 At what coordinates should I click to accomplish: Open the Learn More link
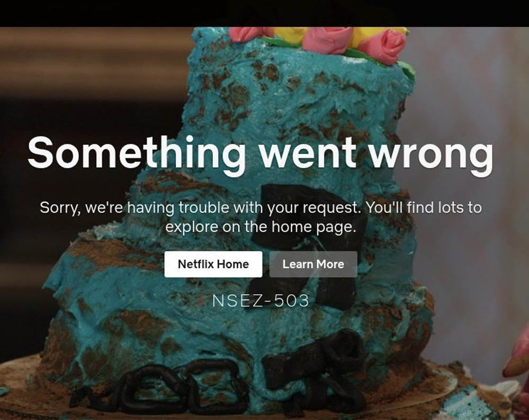tap(313, 264)
